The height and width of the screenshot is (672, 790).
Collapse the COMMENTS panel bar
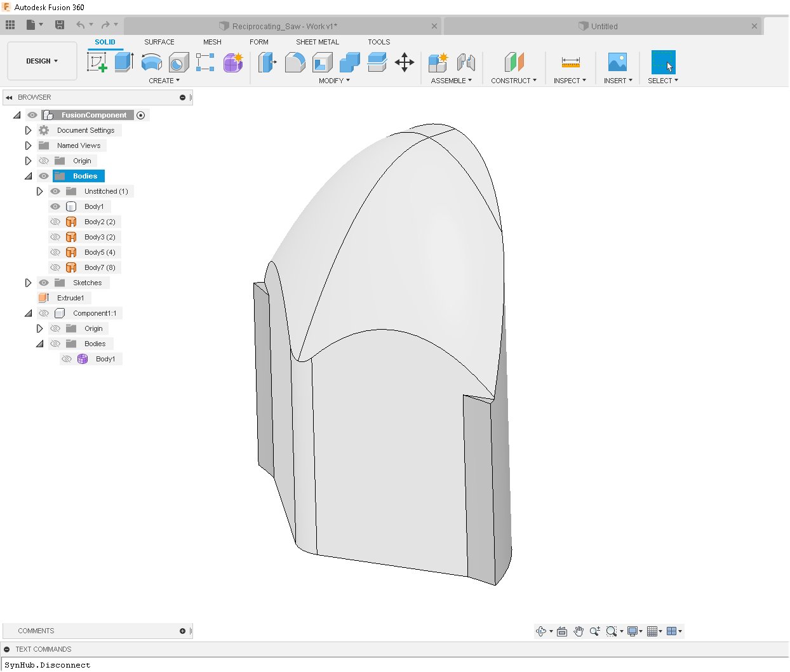coord(184,631)
